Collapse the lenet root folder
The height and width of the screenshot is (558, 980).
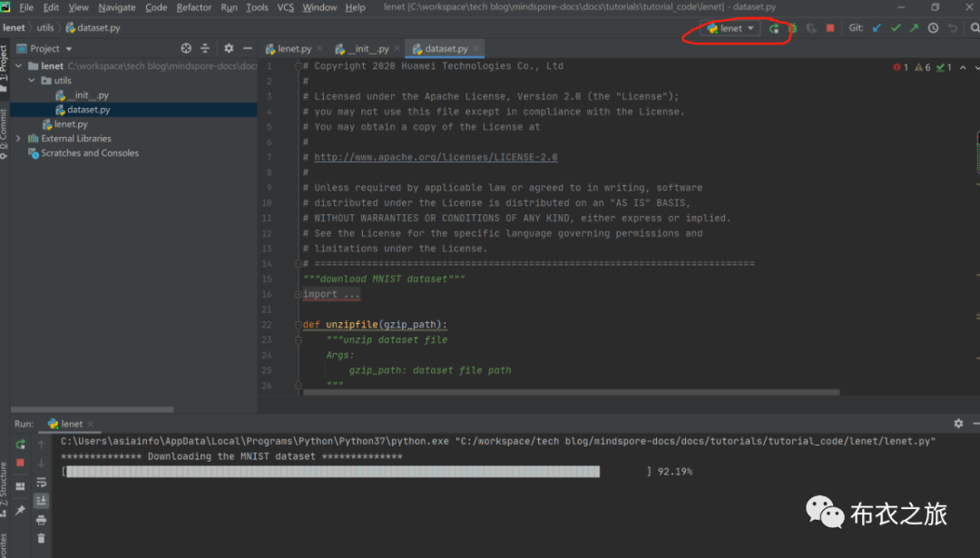click(x=19, y=65)
